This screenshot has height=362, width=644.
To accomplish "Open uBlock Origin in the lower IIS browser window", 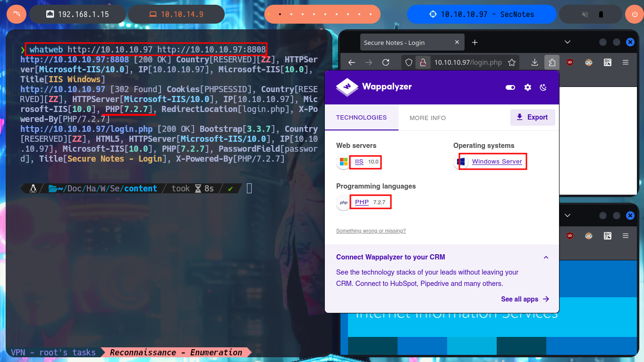I will coord(570,235).
